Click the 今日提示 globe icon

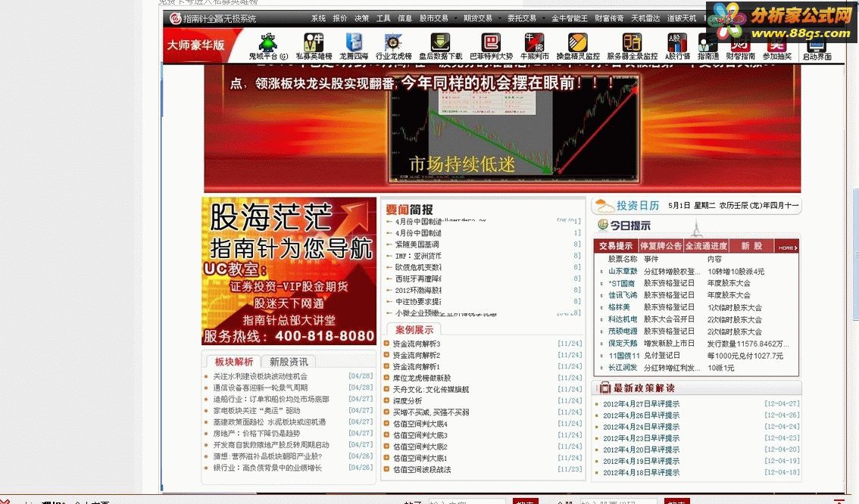603,224
